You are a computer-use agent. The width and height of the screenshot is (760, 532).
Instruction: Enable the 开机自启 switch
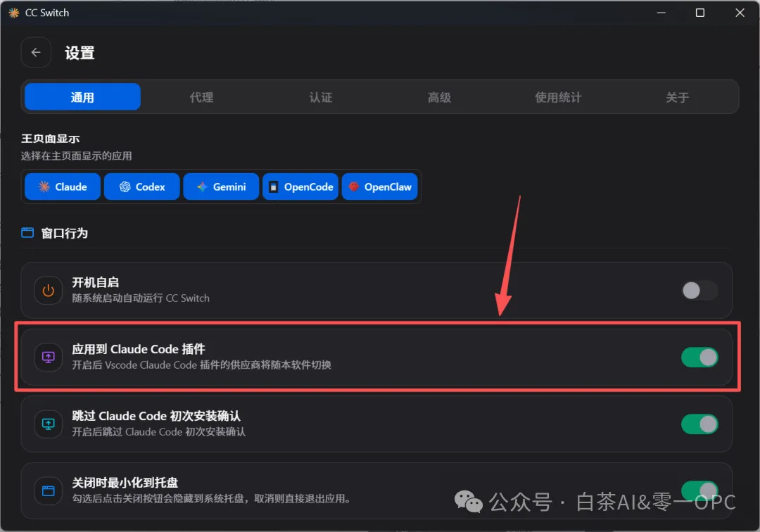click(699, 291)
